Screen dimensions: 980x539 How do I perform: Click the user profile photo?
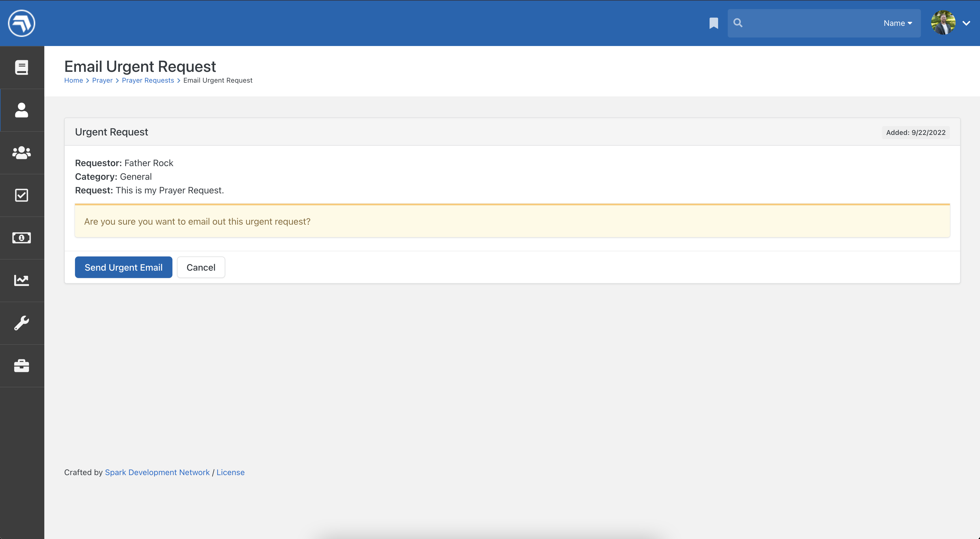943,23
